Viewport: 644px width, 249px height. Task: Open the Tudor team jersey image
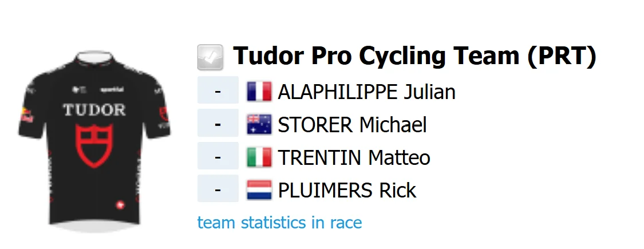pyautogui.click(x=94, y=142)
